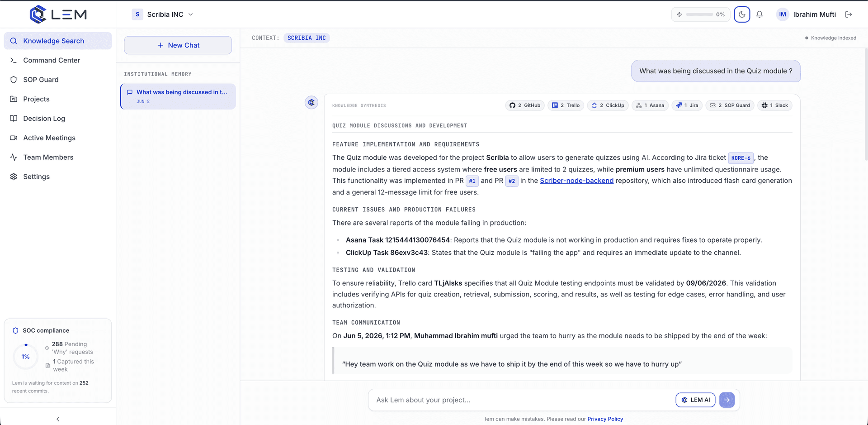This screenshot has width=868, height=425.
Task: Click the logout icon
Action: [849, 14]
